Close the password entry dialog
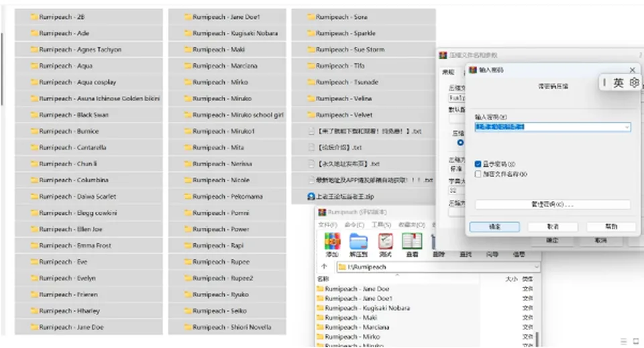Viewport: 644px width, 348px height. click(632, 70)
